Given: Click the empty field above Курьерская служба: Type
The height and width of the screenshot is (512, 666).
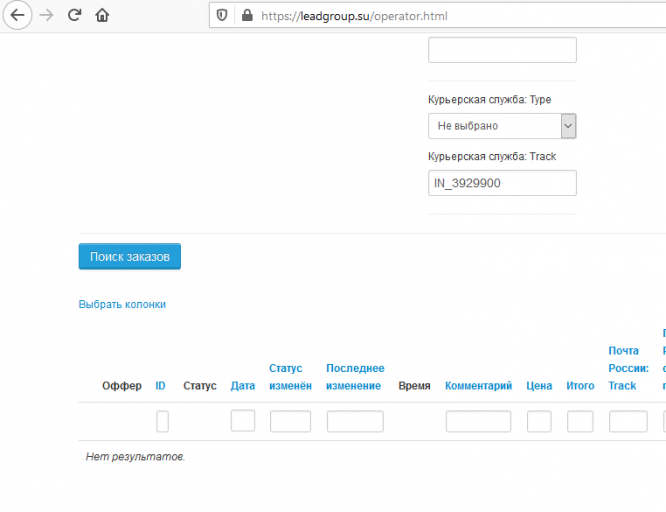Looking at the screenshot, I should 502,50.
